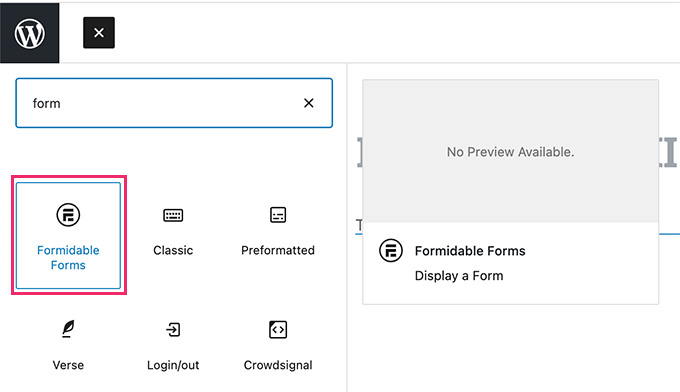
Task: Click the 'Formidable Forms' preview title
Action: 470,251
